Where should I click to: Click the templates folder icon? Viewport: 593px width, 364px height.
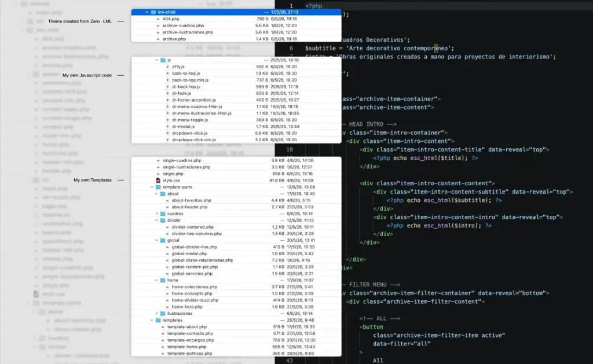click(158, 320)
